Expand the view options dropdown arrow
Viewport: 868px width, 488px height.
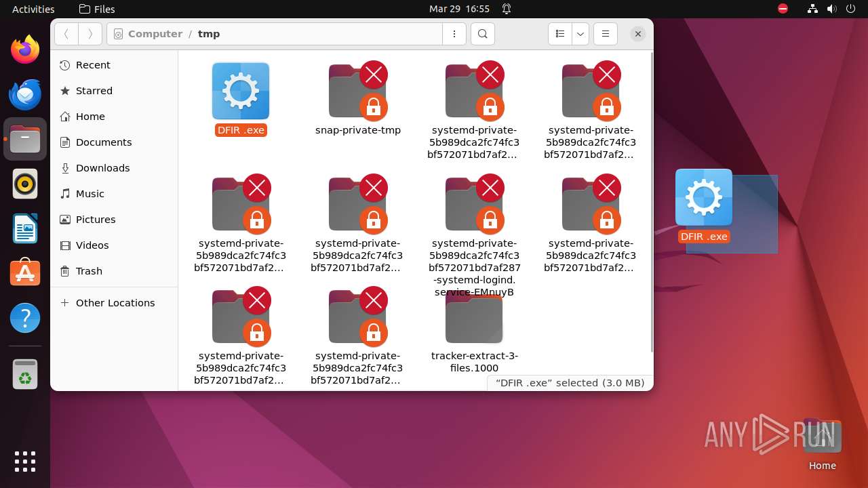[x=580, y=34]
